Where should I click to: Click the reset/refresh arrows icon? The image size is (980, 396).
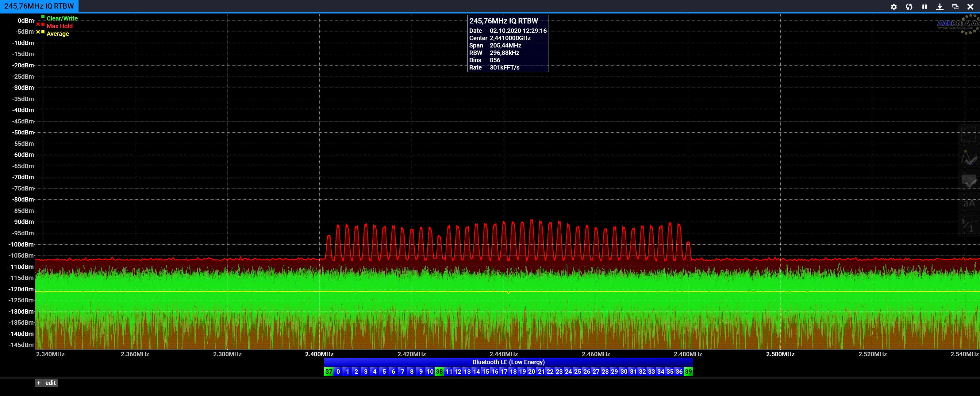pyautogui.click(x=909, y=6)
